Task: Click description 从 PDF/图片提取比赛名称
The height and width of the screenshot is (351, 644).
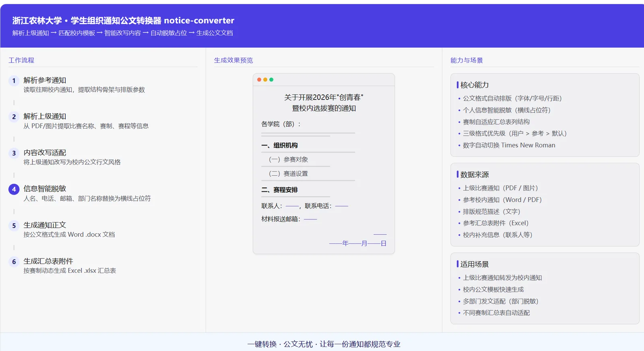Action: [x=86, y=126]
